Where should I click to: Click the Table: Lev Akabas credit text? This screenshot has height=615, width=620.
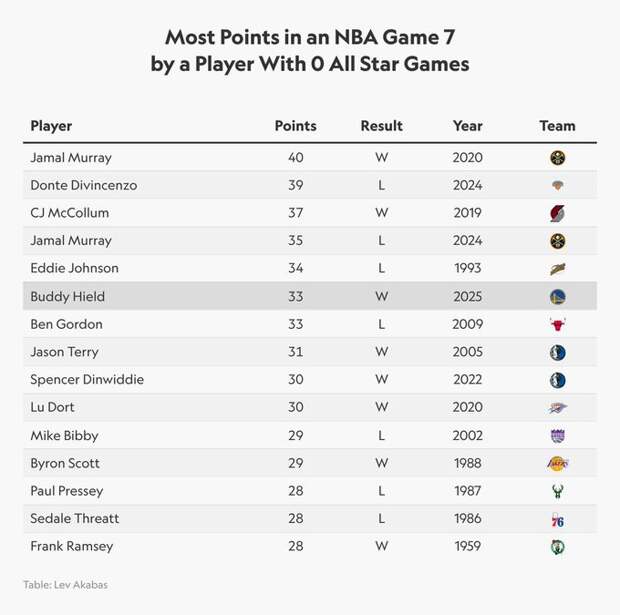(65, 585)
